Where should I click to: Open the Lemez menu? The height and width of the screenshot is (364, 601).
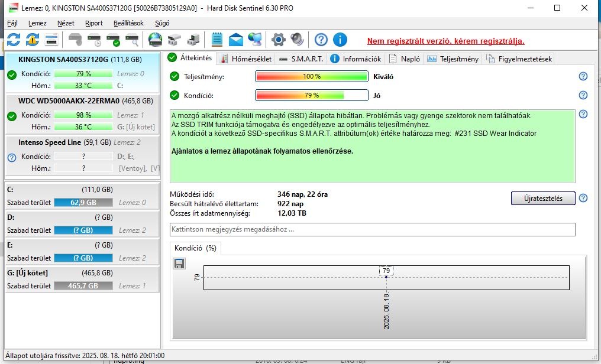point(37,23)
